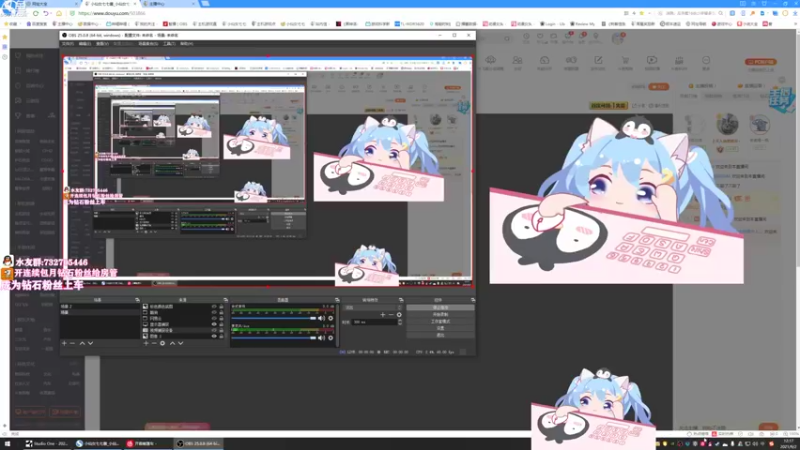Image resolution: width=800 pixels, height=450 pixels.
Task: Open the 工具 menu in OBS
Action: pos(169,44)
